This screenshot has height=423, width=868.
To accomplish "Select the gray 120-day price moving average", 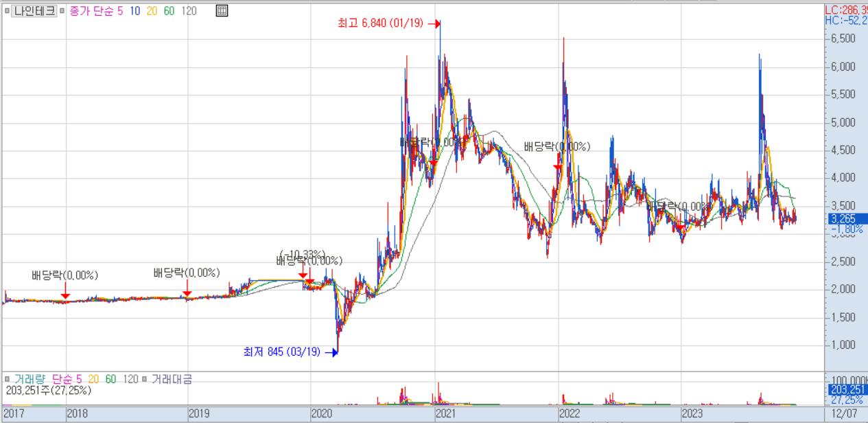I will pyautogui.click(x=189, y=11).
